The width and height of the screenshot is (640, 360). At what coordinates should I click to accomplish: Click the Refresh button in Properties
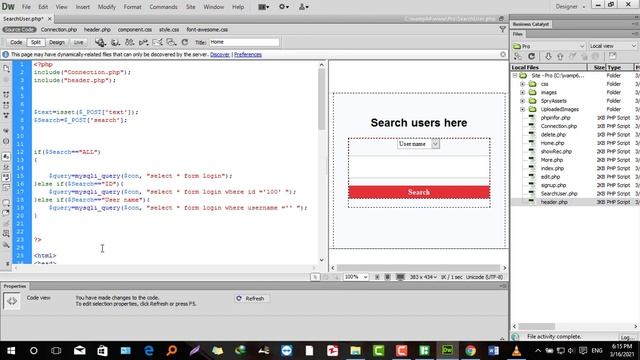[251, 299]
